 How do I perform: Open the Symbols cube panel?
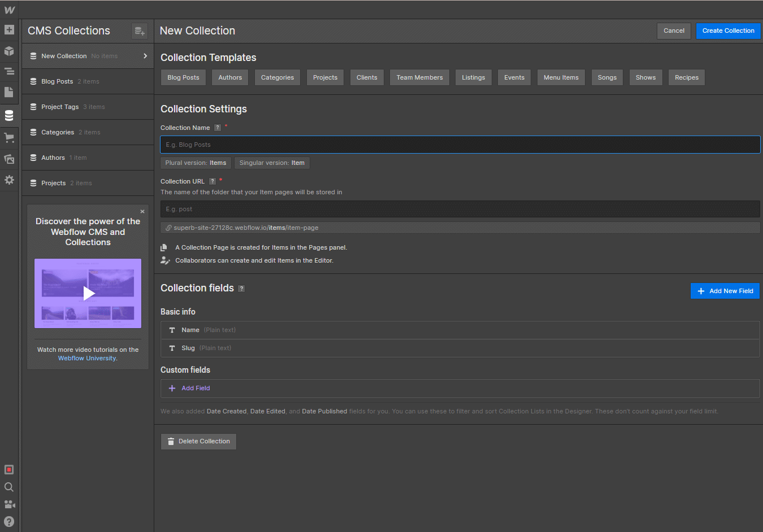9,51
